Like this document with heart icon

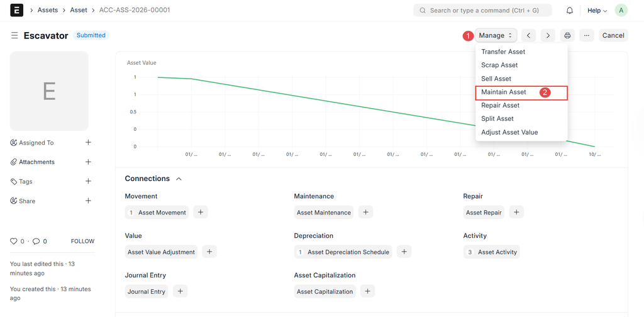pyautogui.click(x=14, y=242)
